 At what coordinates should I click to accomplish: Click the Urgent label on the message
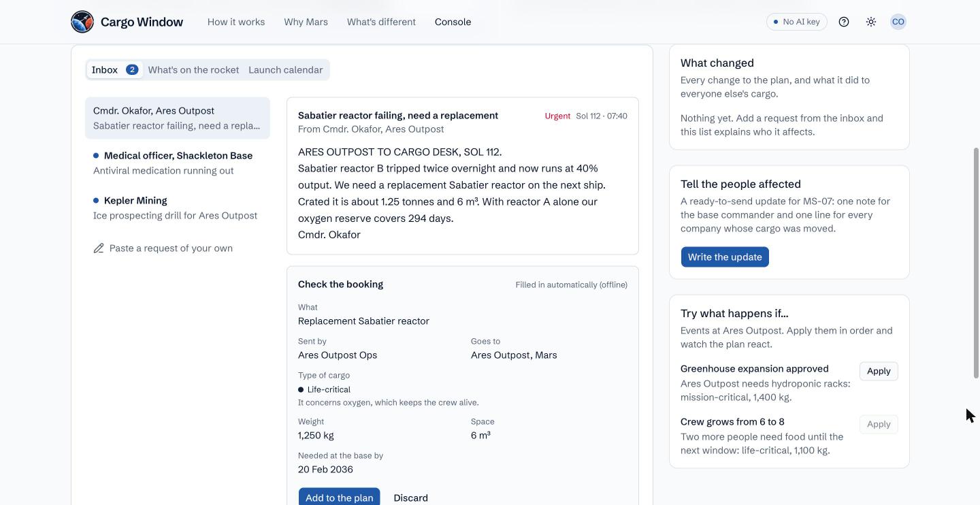pos(557,116)
